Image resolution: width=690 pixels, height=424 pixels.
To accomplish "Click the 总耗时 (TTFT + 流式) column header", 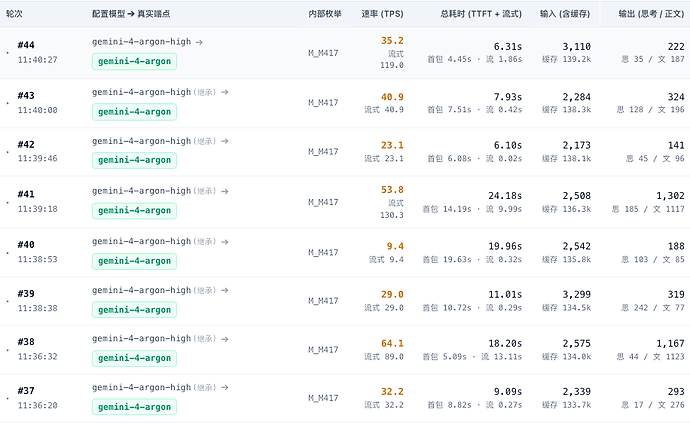I will pos(481,14).
